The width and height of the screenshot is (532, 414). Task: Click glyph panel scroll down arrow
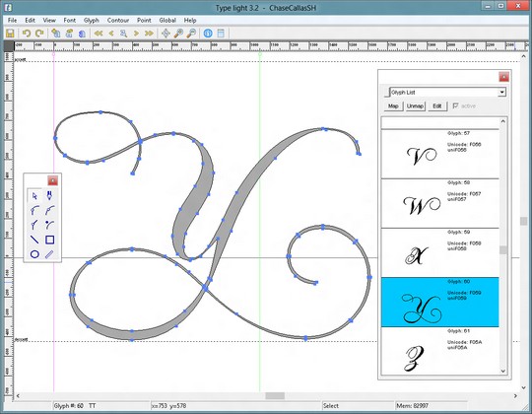(502, 371)
